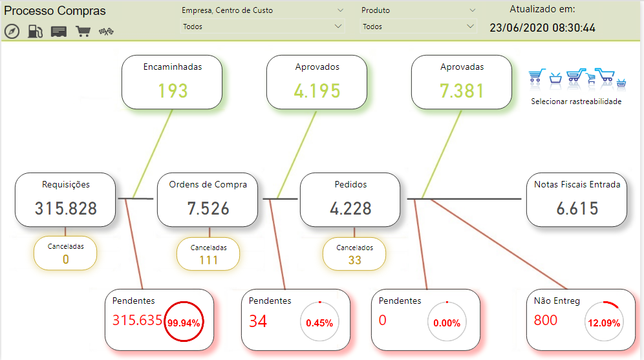Open the compass navigation icon
The width and height of the screenshot is (644, 360).
pyautogui.click(x=12, y=31)
